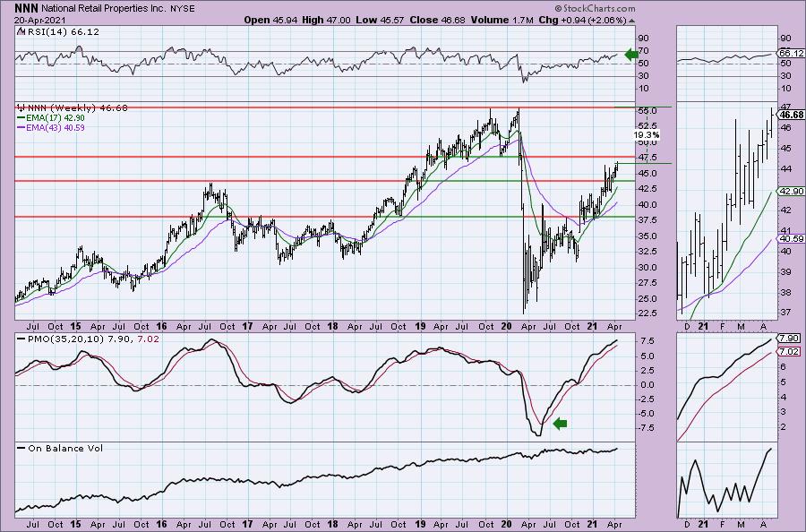Click the High 47.00 value
806x532 pixels.
[x=326, y=20]
